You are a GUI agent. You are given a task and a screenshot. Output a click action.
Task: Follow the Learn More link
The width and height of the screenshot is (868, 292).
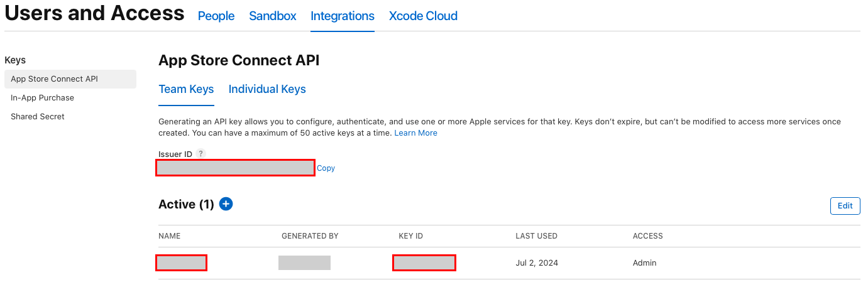point(415,133)
